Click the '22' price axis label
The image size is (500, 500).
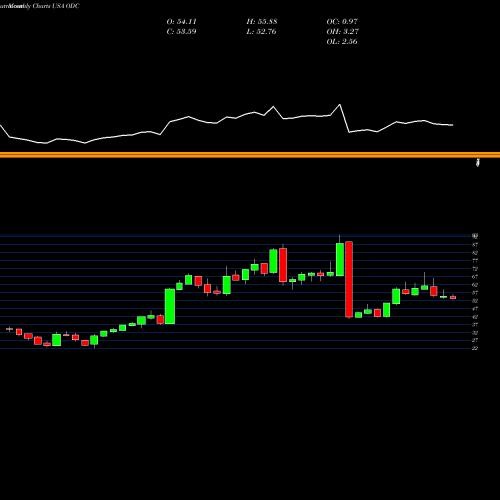click(475, 348)
